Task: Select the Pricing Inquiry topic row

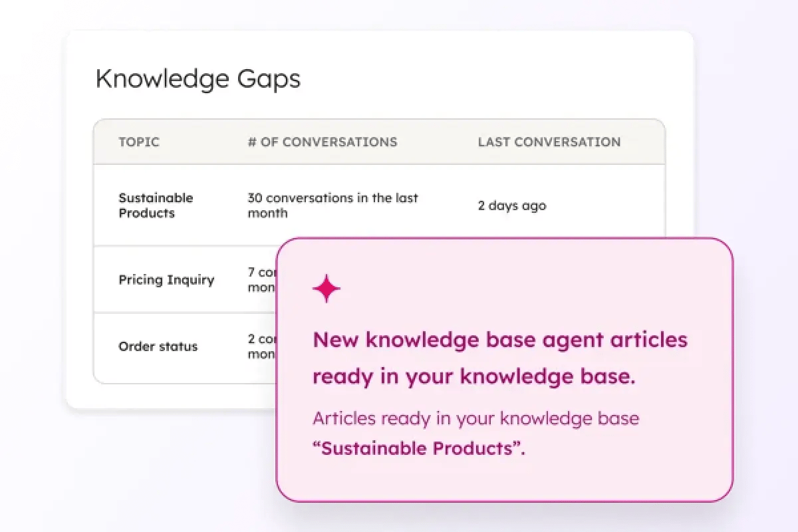Action: click(x=166, y=280)
